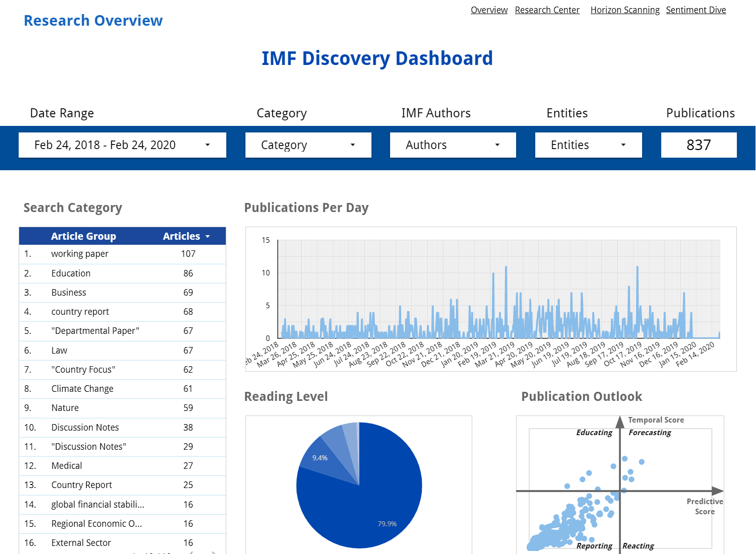Click the Reporting quadrant label

(594, 546)
